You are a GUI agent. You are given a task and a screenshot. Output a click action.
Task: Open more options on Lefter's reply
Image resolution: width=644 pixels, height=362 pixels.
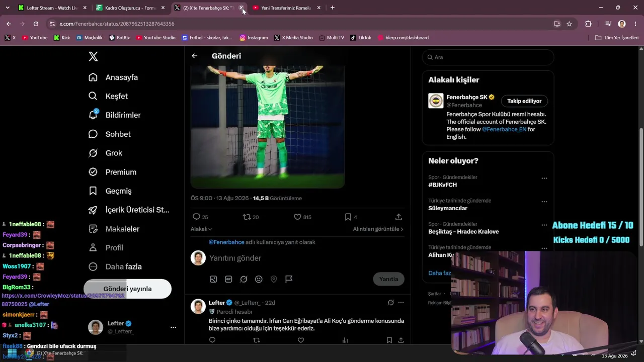pyautogui.click(x=401, y=303)
